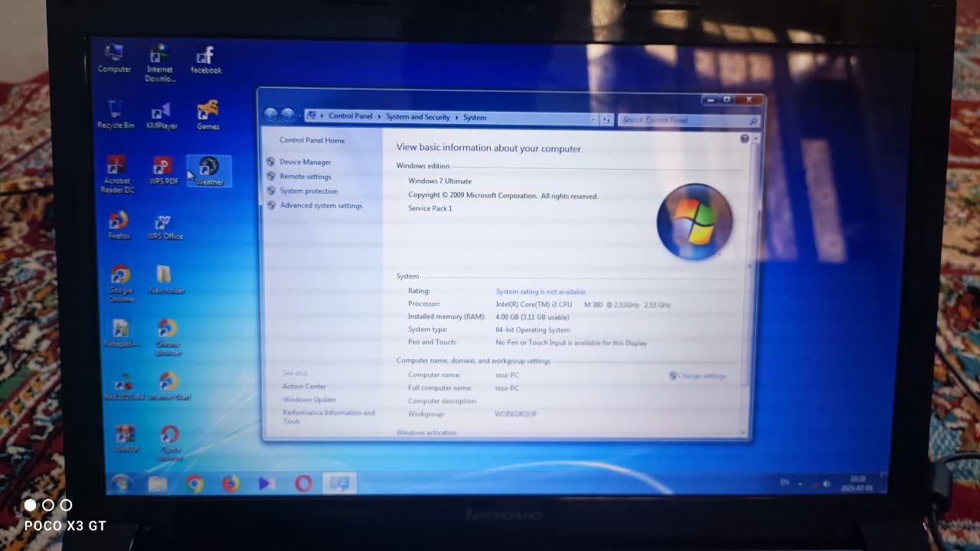Refresh the Control Panel address bar

click(x=606, y=119)
